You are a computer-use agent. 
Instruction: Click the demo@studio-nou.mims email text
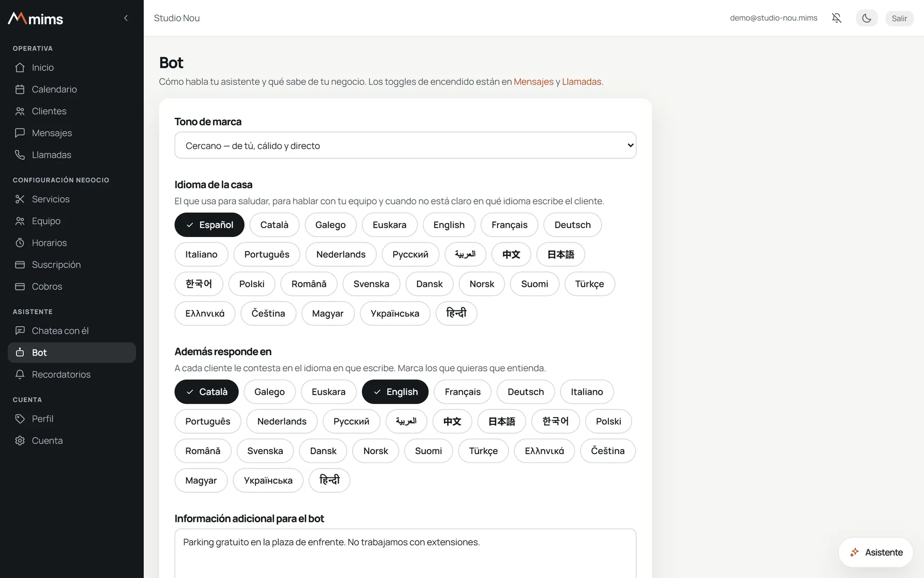coord(774,18)
